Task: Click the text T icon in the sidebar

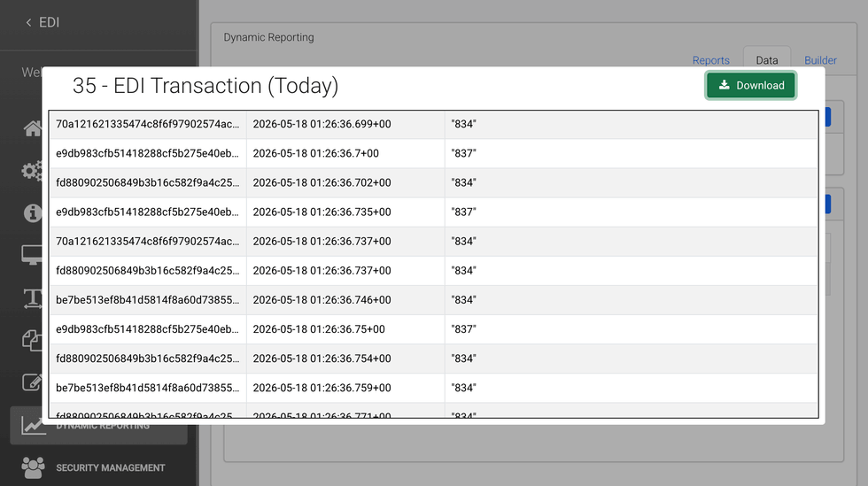Action: pos(33,298)
